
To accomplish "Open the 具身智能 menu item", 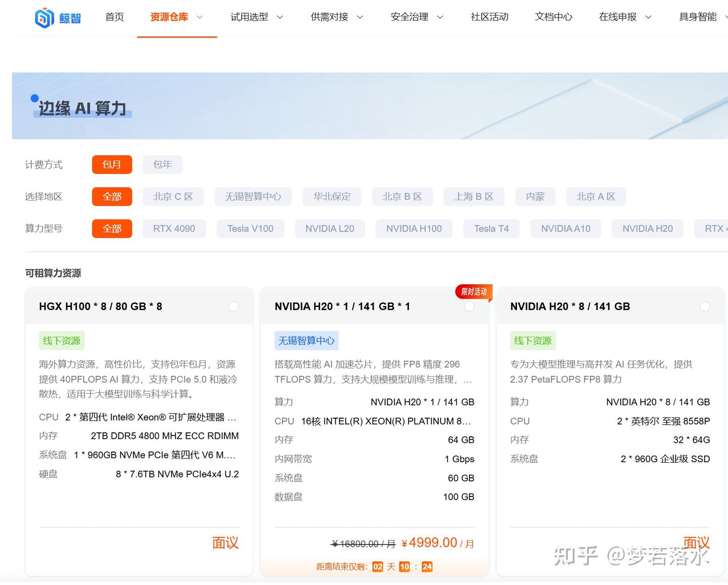I will [x=698, y=17].
